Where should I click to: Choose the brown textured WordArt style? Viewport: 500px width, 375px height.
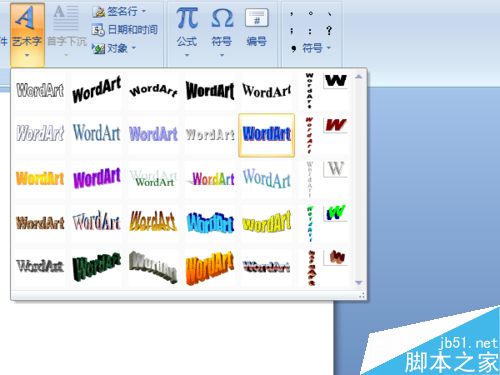click(40, 223)
